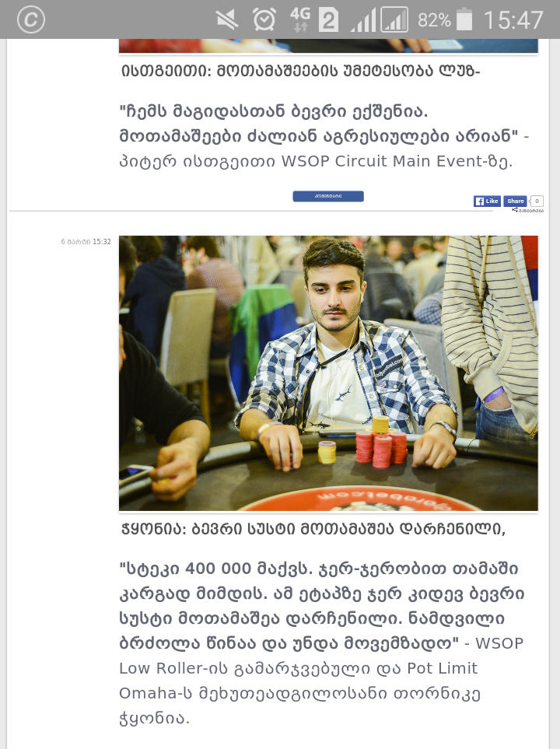Screen dimensions: 560x749
Task: Tap the alarm clock status icon
Action: tap(264, 19)
